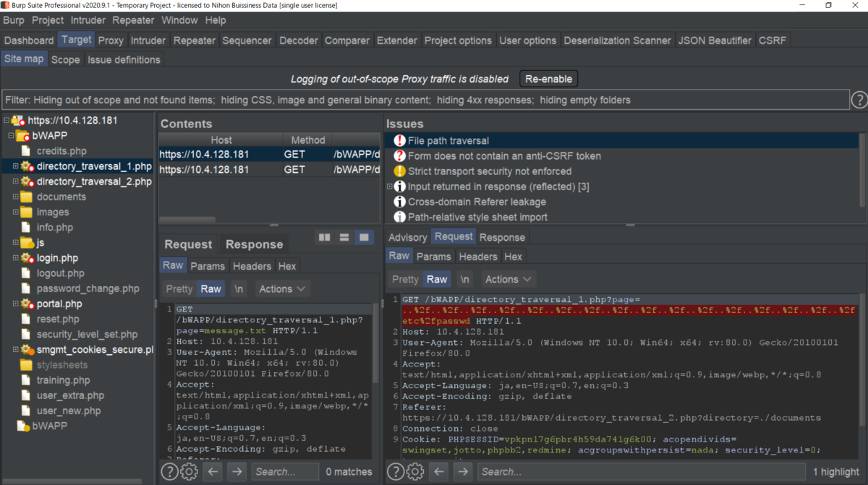The height and width of the screenshot is (485, 868).
Task: Open settings gear in issue request editor footer
Action: [414, 472]
